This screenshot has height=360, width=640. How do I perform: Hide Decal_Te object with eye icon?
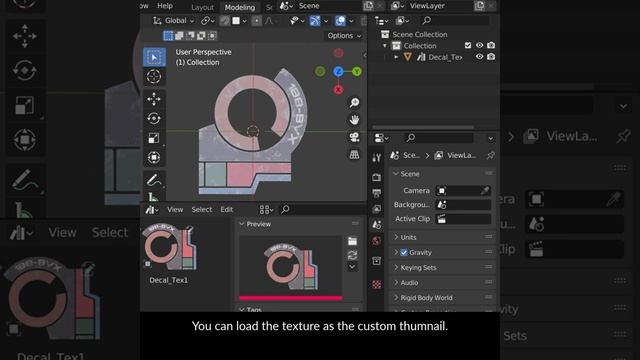pos(480,57)
